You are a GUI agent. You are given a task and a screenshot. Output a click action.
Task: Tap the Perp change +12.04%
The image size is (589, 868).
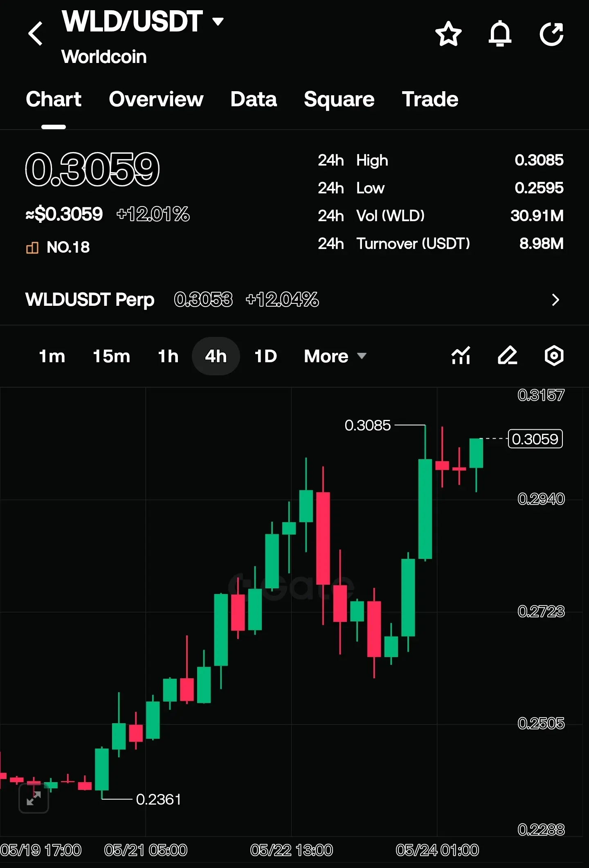pos(282,300)
